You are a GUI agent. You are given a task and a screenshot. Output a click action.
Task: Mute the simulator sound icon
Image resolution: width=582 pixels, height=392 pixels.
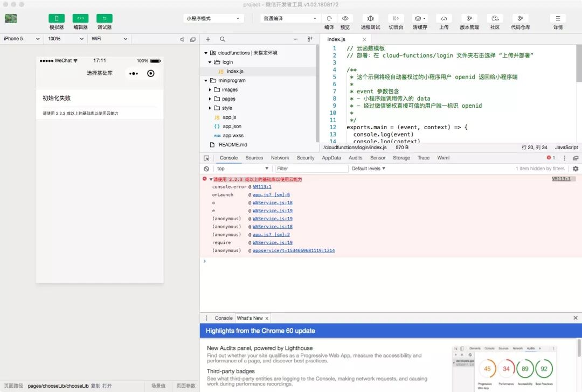[x=182, y=39]
